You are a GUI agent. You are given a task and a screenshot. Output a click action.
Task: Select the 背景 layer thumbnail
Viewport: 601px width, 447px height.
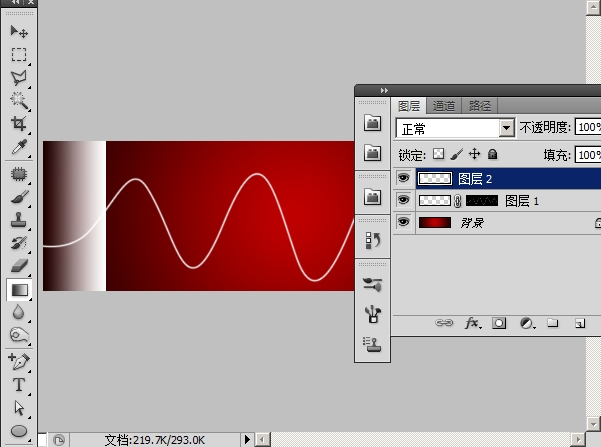[x=435, y=223]
